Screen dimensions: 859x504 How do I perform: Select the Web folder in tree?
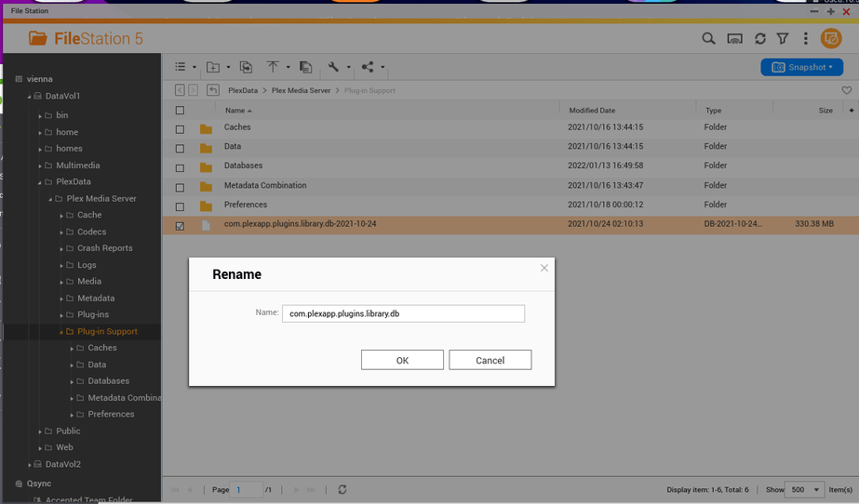tap(64, 447)
